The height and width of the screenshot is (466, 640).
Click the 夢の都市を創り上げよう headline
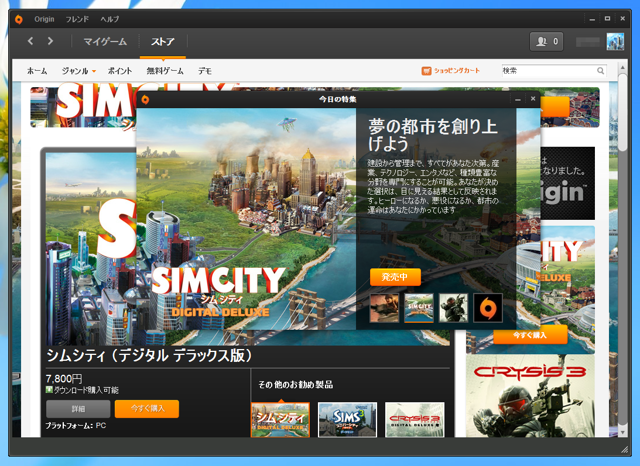(x=433, y=135)
